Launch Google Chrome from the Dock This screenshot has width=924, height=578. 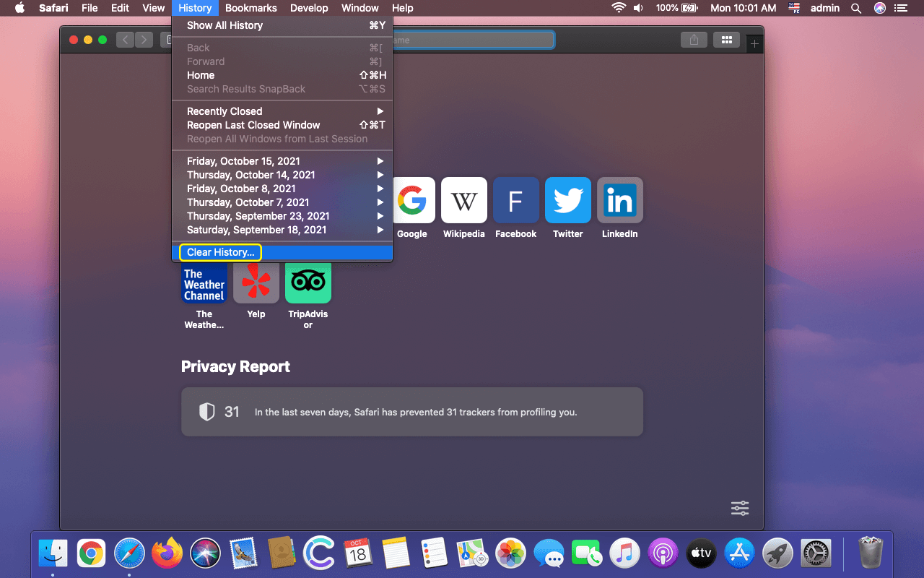pos(91,554)
